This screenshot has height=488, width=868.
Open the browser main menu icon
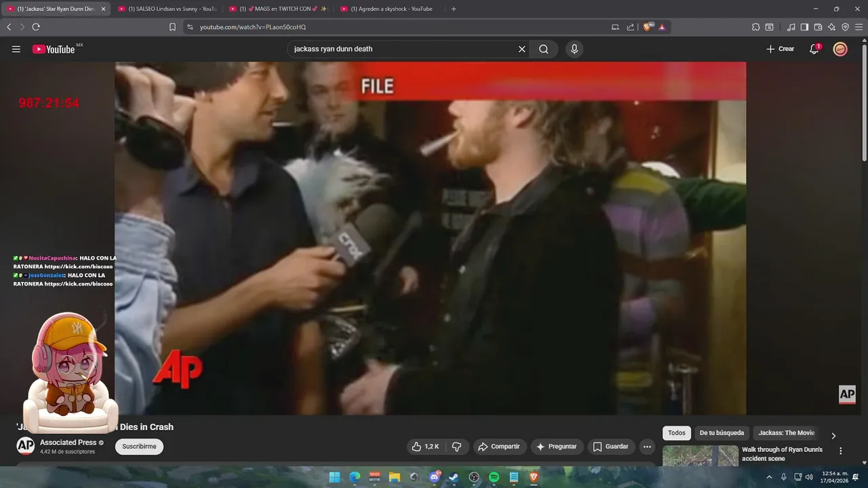click(x=859, y=27)
